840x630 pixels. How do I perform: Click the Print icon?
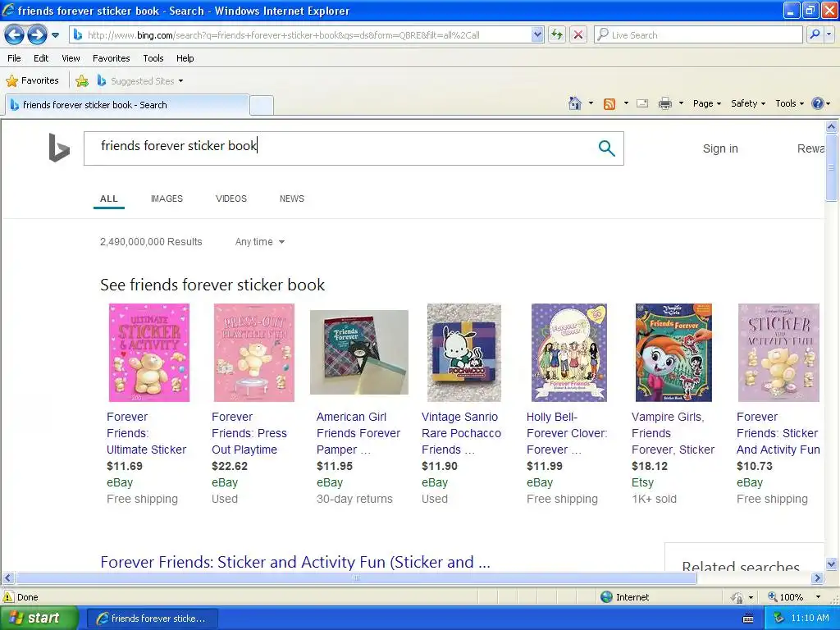point(664,104)
